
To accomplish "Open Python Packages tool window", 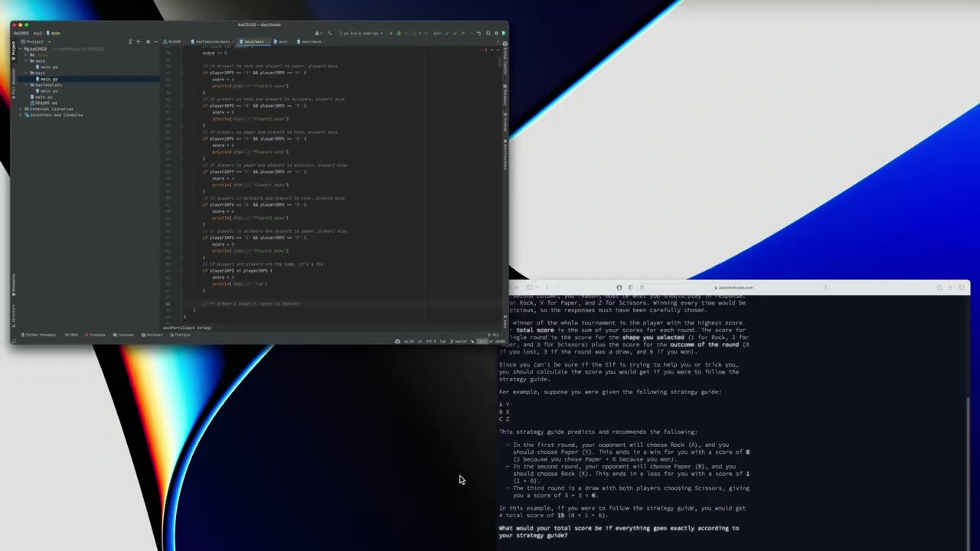I will tap(38, 335).
